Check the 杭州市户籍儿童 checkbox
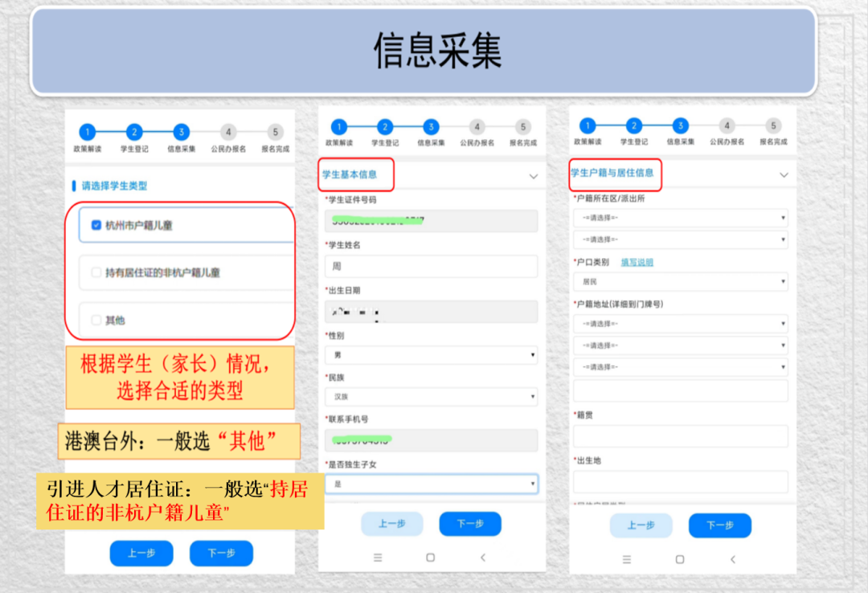 96,225
